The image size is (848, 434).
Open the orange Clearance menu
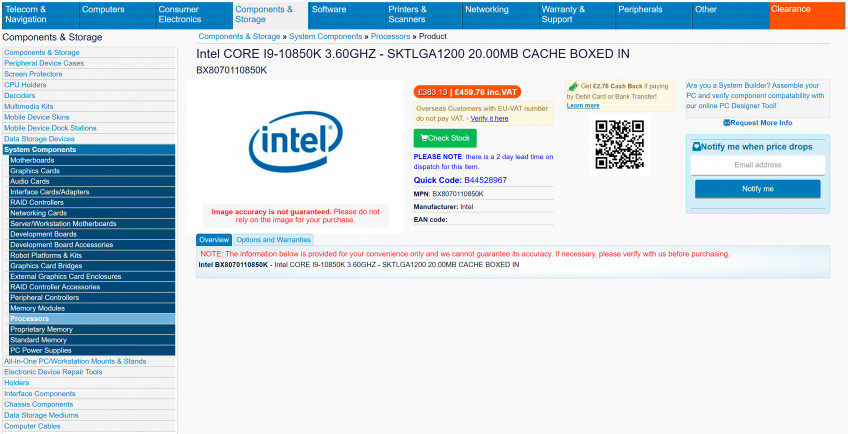point(807,15)
